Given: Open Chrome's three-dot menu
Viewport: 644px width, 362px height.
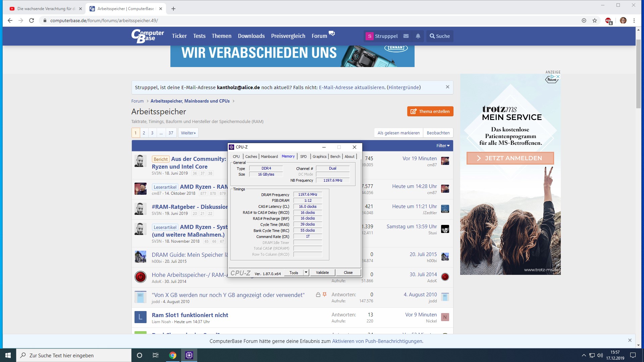Looking at the screenshot, I should point(634,20).
